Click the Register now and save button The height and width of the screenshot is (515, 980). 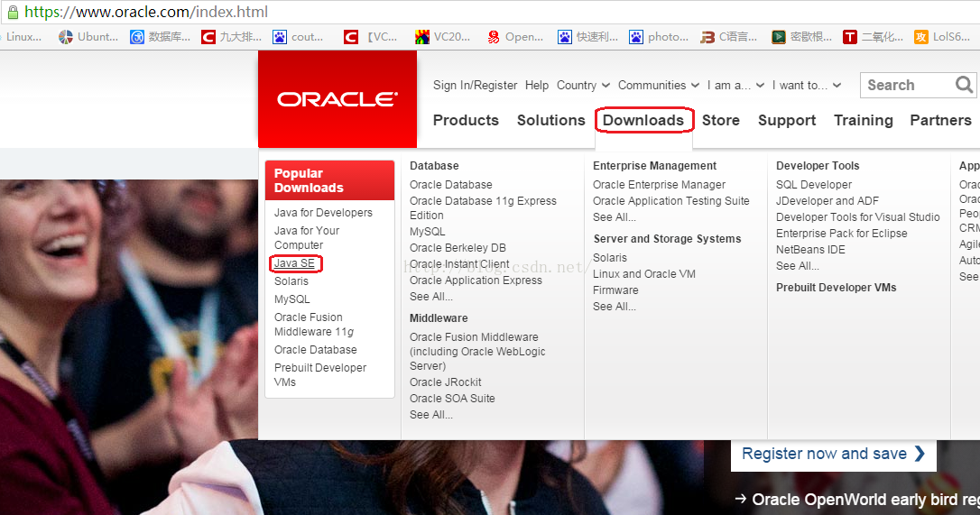(833, 454)
